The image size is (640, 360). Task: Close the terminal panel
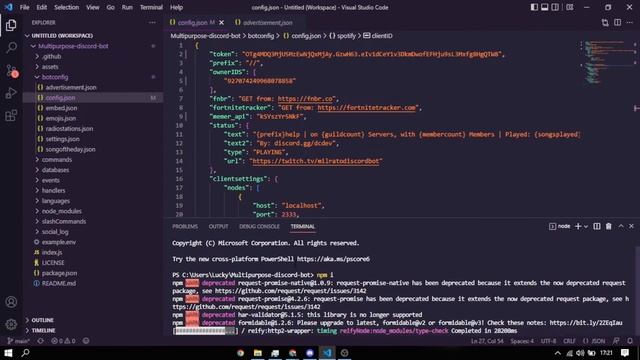pos(631,226)
